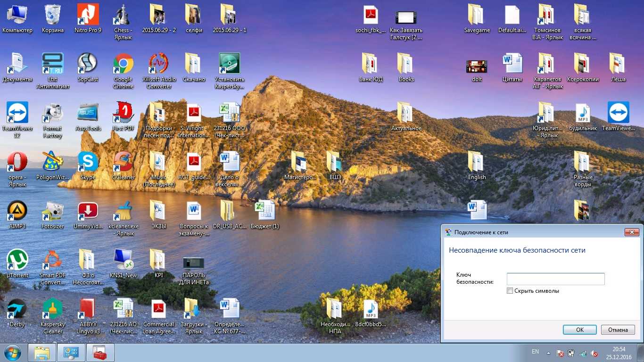Open the AsusTools desktop icon
The image size is (644, 362).
pos(88,117)
